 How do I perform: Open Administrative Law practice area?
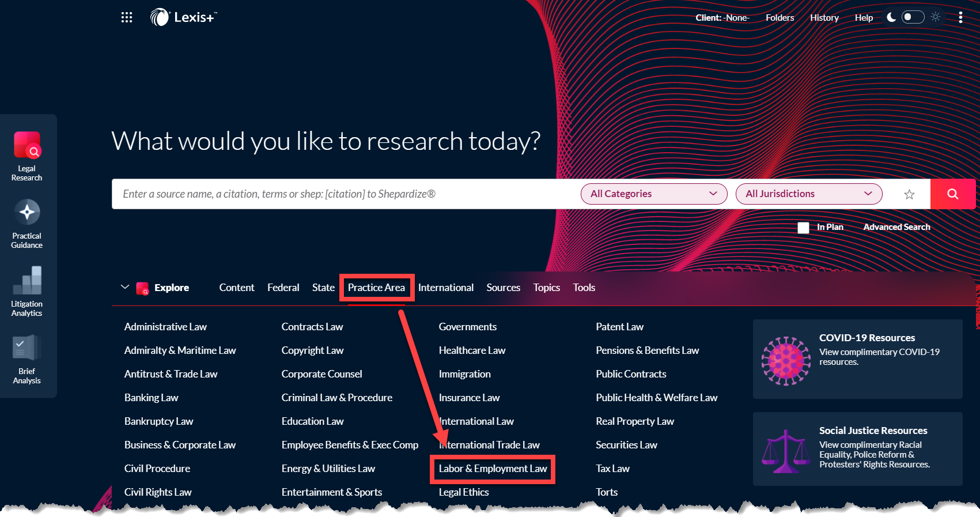(x=165, y=327)
